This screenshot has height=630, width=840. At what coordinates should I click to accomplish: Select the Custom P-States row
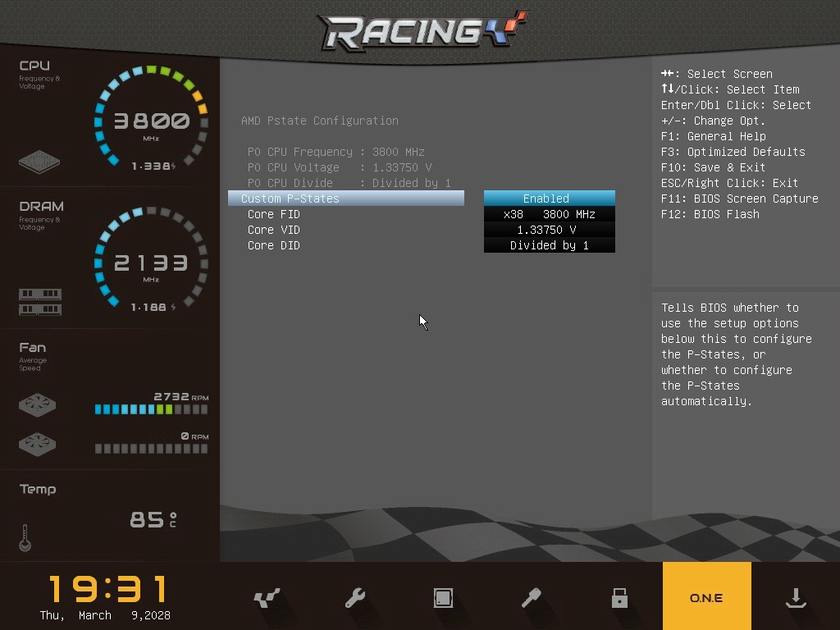[x=346, y=199]
